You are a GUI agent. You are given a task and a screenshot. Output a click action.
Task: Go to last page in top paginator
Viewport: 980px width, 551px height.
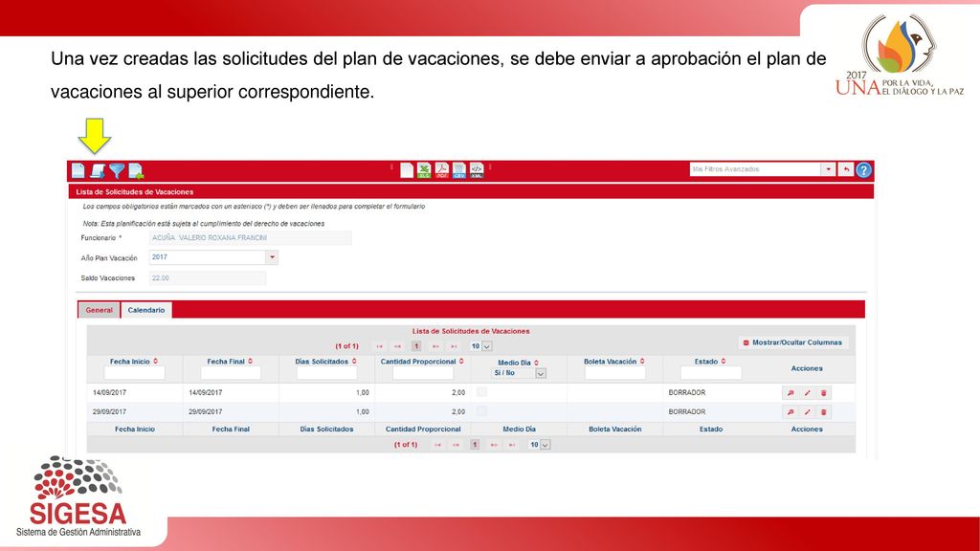[x=455, y=346]
